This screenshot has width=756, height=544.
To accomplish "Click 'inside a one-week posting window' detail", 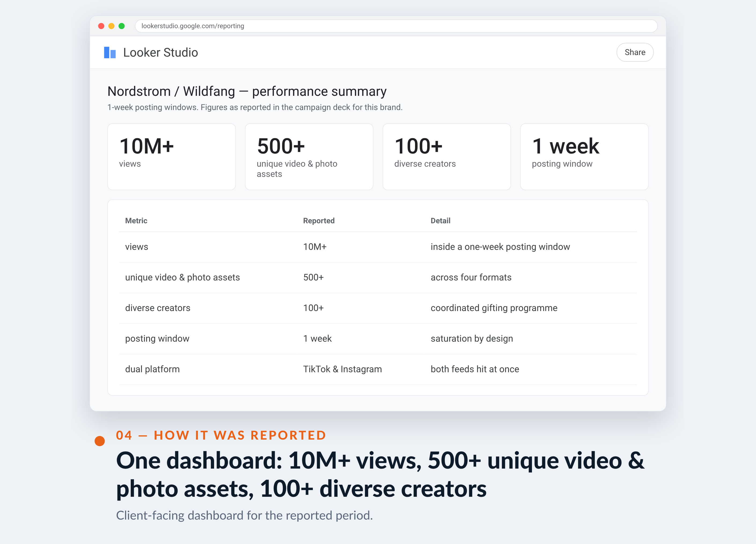I will 500,247.
